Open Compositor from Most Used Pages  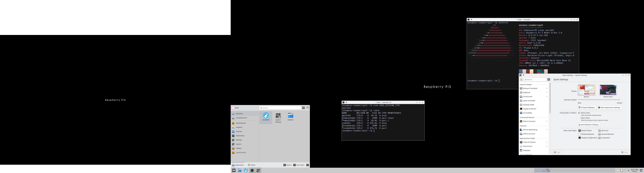coord(604,138)
